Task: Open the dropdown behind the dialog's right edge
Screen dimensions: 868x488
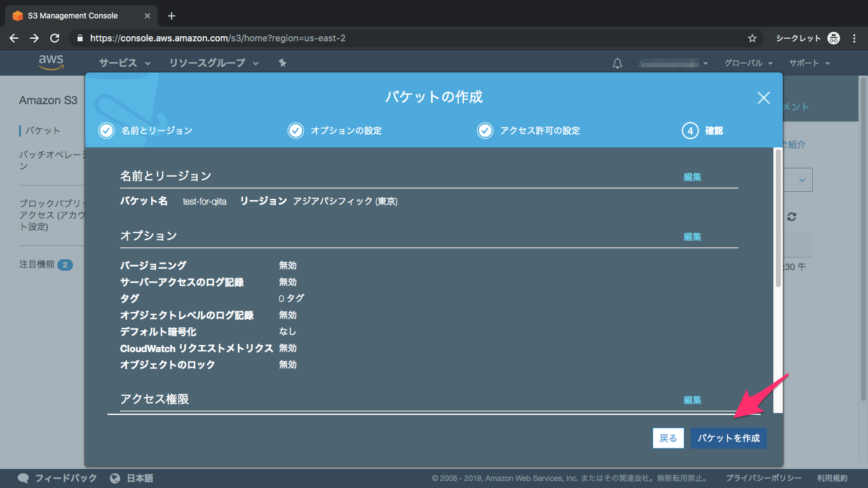Action: 799,180
